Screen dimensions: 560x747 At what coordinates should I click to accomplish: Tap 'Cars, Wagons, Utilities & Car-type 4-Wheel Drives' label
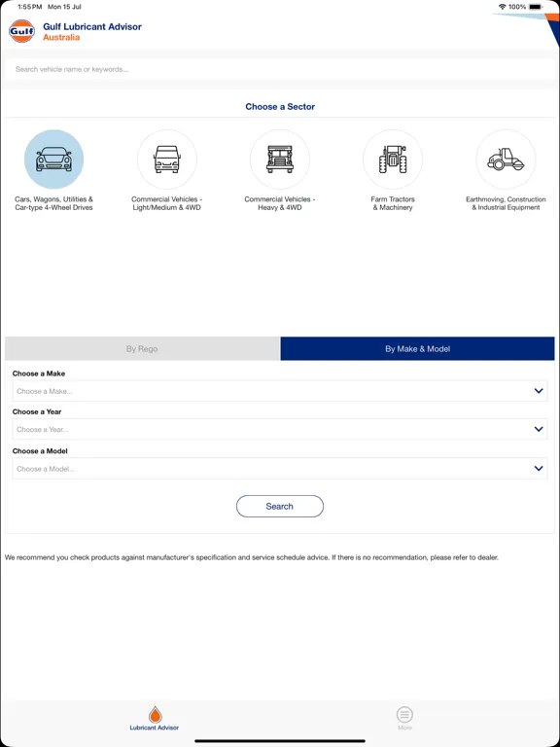tap(53, 203)
